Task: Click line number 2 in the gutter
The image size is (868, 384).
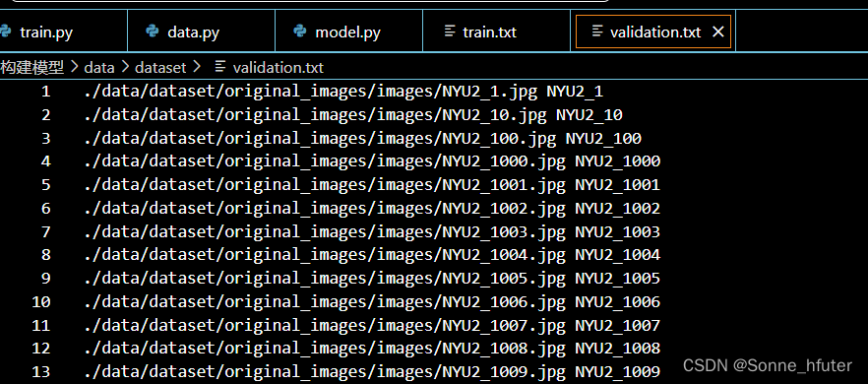Action: (45, 114)
